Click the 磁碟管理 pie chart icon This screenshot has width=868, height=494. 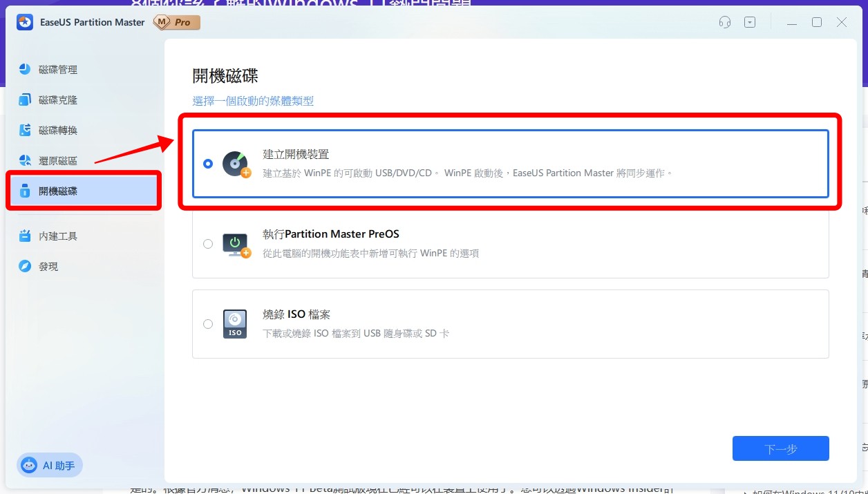tap(25, 70)
